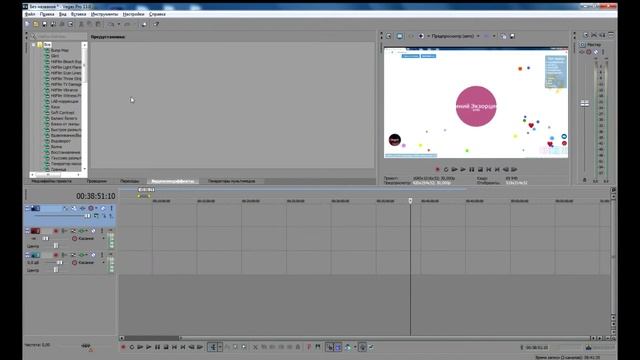Viewport: 640px width, 360px height.
Task: Copy preview snapshot to clipboard
Action: pyautogui.click(x=503, y=36)
